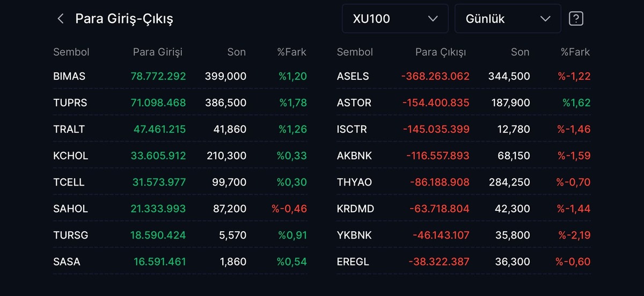Open the question mark help icon
644x296 pixels.
[x=576, y=19]
